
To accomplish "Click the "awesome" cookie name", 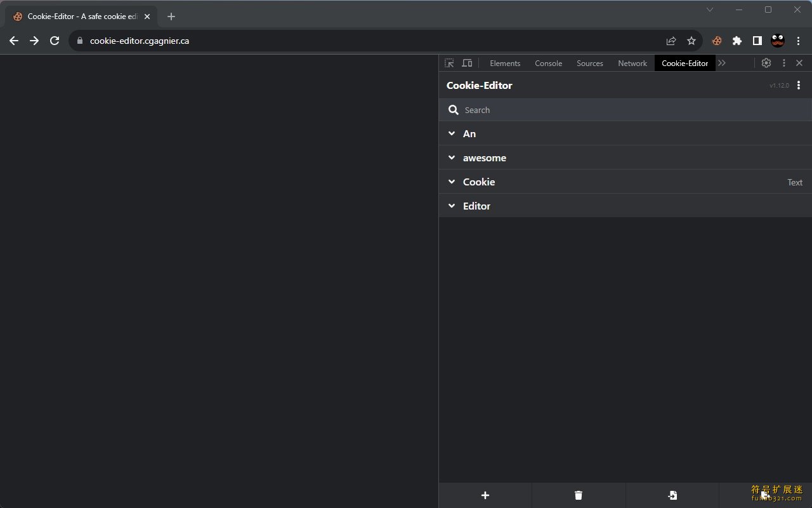I will click(485, 157).
